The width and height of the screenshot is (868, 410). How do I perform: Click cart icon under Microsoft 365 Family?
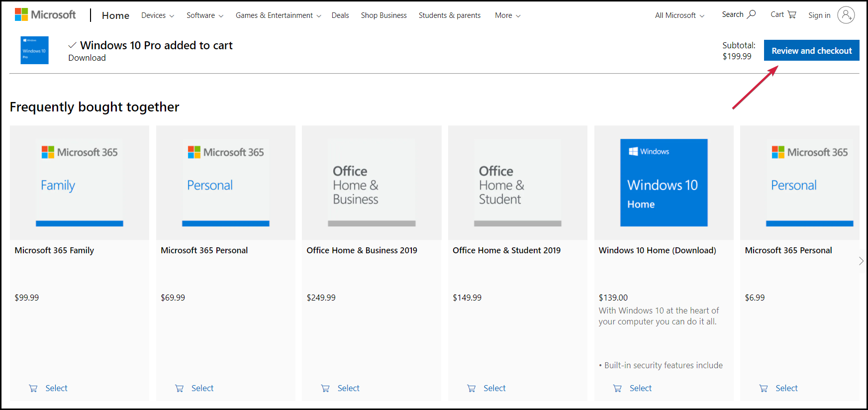click(x=33, y=389)
